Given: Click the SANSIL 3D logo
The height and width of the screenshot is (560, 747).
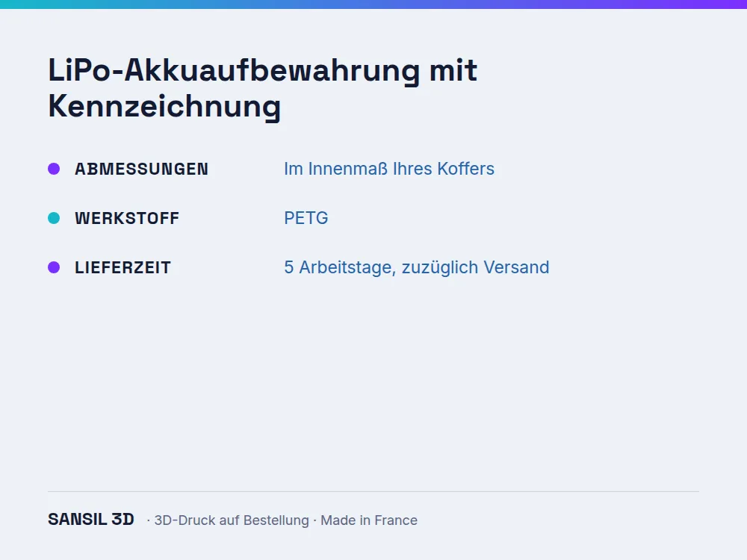Looking at the screenshot, I should (91, 519).
